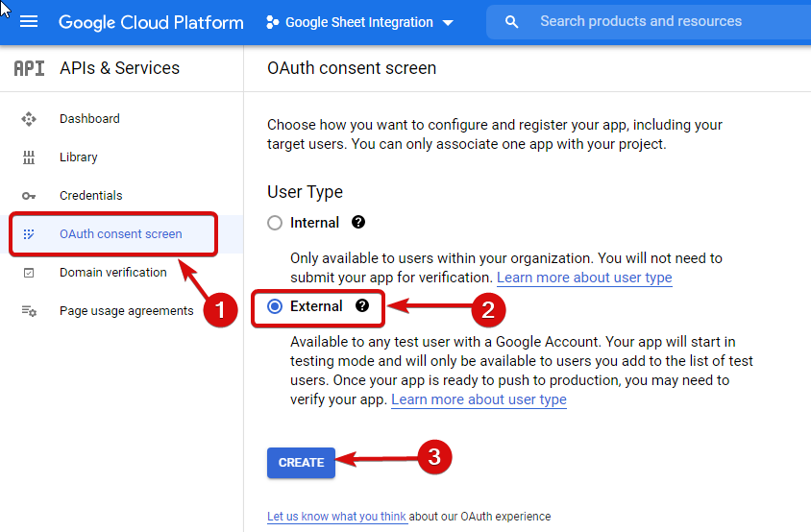Click the OAuth consent screen page title
Screen dimensions: 811x532
[352, 68]
